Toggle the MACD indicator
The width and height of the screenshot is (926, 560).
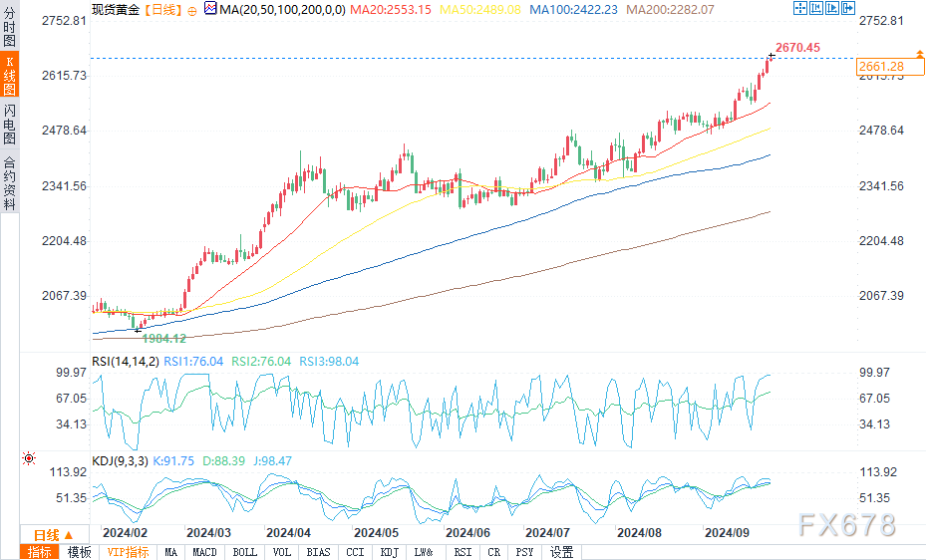click(x=204, y=552)
